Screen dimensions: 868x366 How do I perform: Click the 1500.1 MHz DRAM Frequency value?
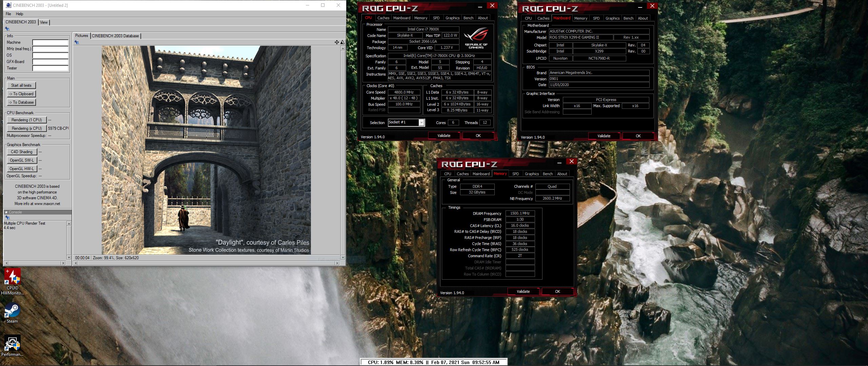coord(520,213)
